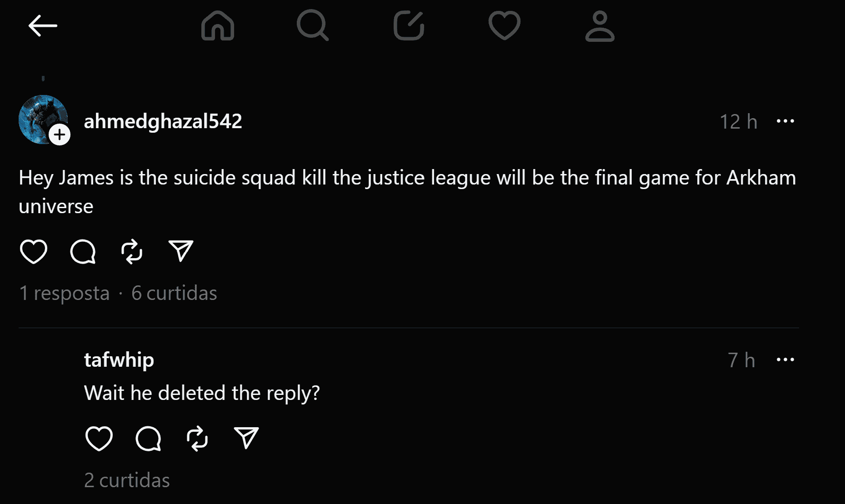Screen dimensions: 845x504
Task: Follow ahmedghazal542 with the plus badge
Action: coord(60,135)
